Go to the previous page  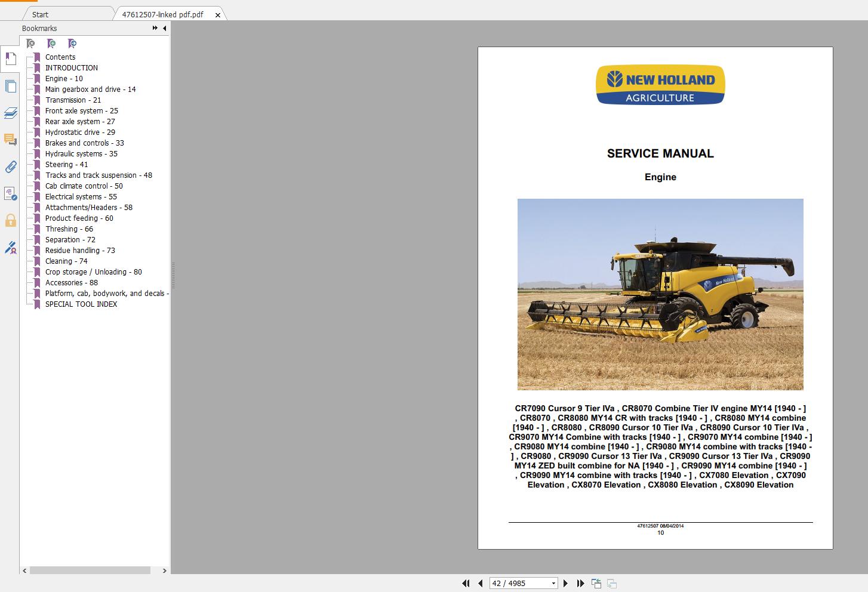pyautogui.click(x=480, y=583)
